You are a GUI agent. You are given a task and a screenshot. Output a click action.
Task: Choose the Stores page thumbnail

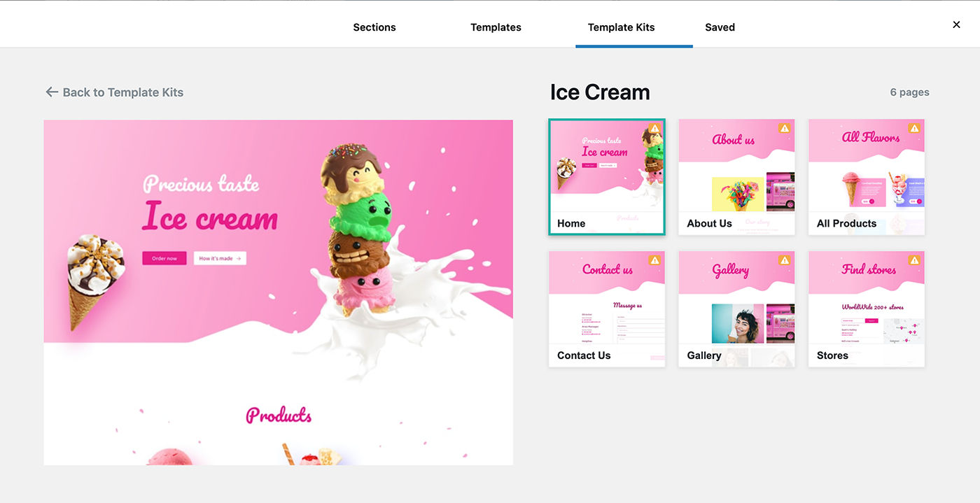867,309
